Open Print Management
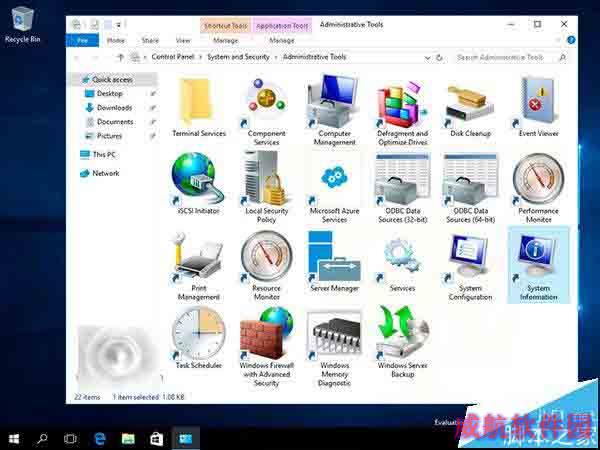 199,266
